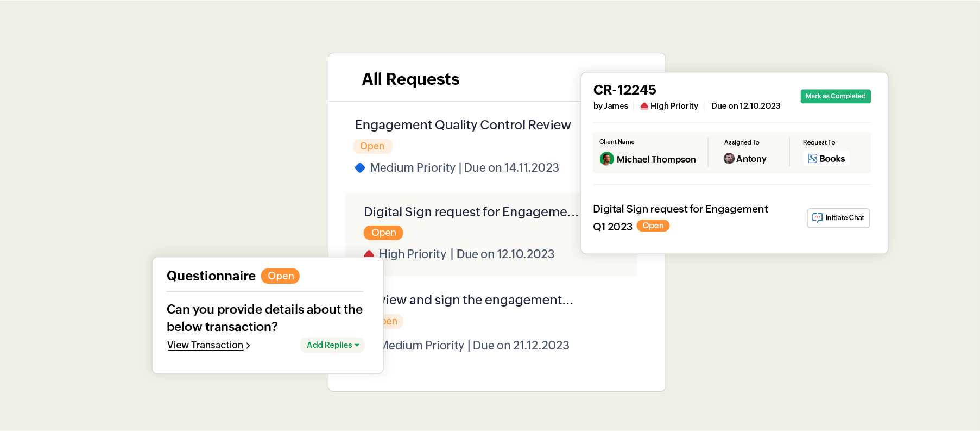Click Open status badge on Questionnaire card
980x431 pixels.
[280, 276]
